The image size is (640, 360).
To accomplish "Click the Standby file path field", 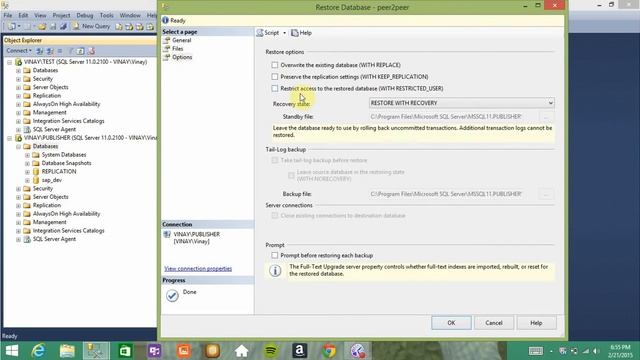I will click(453, 117).
